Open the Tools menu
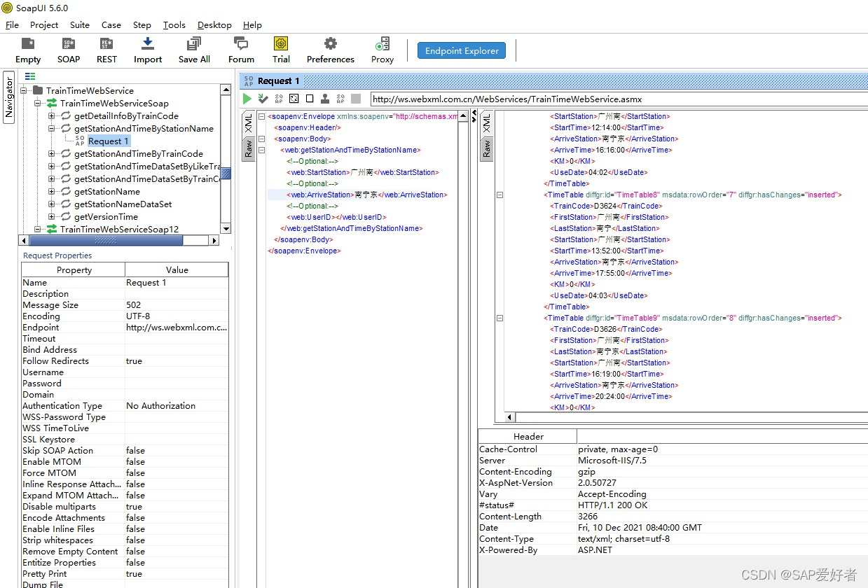 [x=174, y=24]
